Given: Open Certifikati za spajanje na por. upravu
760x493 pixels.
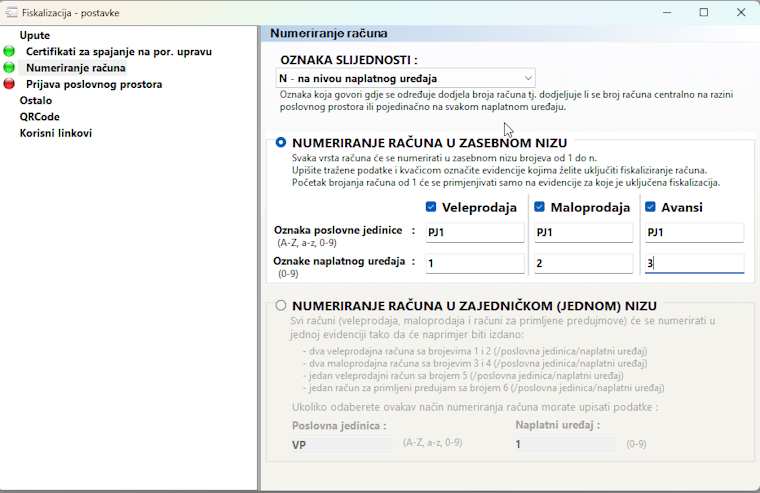Looking at the screenshot, I should click(119, 51).
